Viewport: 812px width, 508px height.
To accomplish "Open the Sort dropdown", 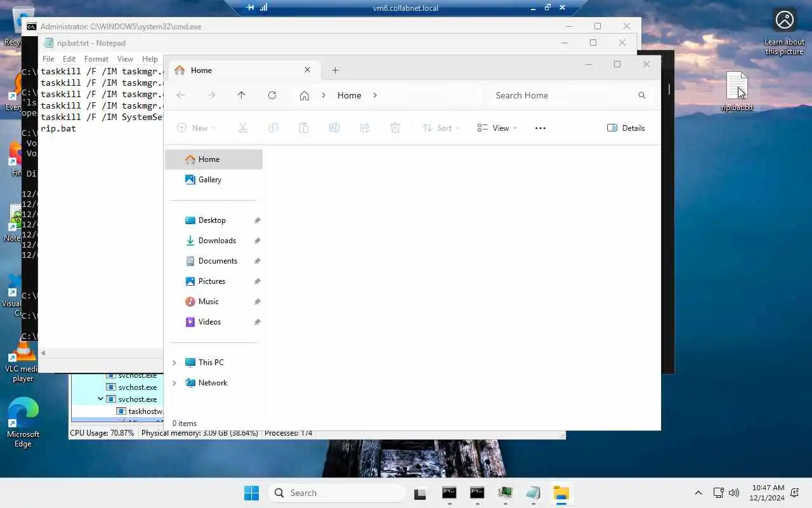I will pos(441,128).
